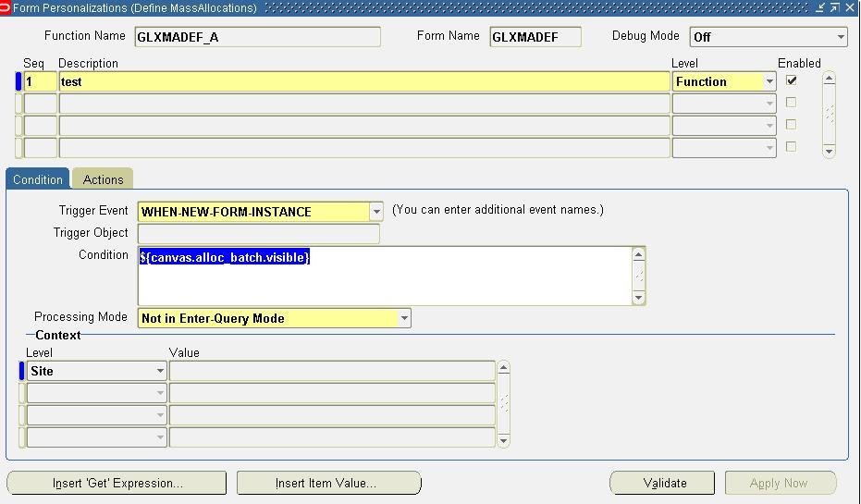Open Level dropdown showing Function
Image resolution: width=861 pixels, height=504 pixels.
[x=769, y=81]
